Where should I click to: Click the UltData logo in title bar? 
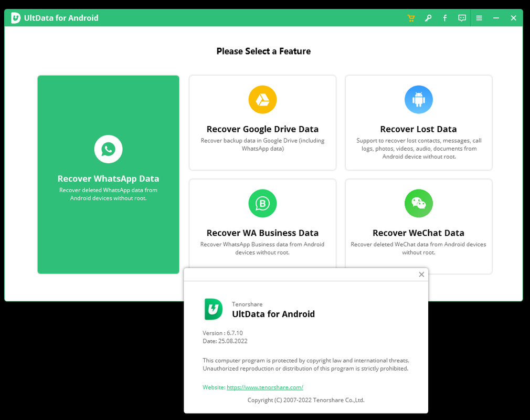pyautogui.click(x=16, y=18)
